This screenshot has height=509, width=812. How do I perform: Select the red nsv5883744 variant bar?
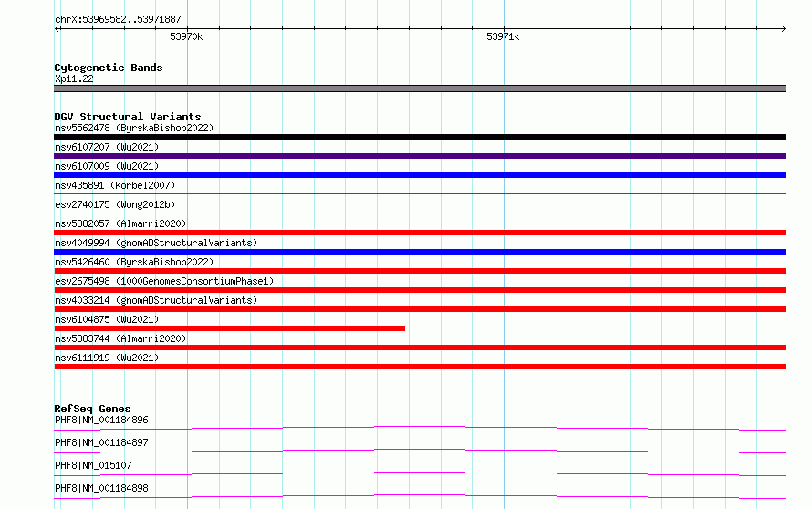(x=420, y=348)
